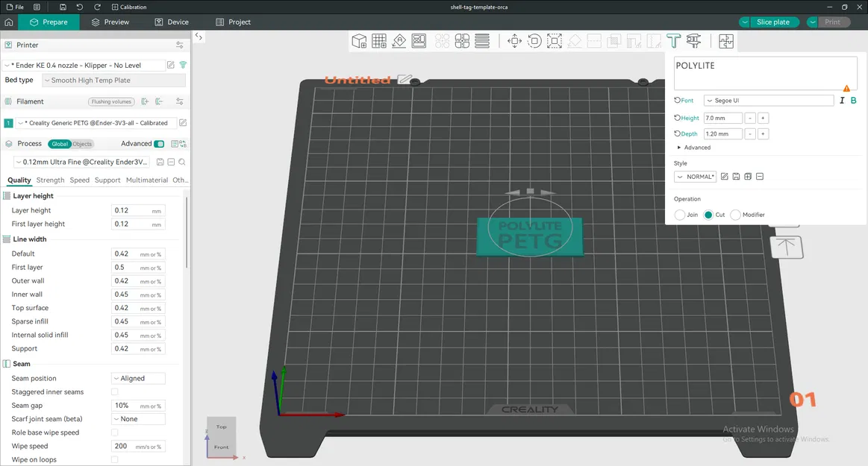Open the 0.12mm Ultra Fine process dropdown
Viewport: 868px width, 466px height.
point(82,162)
